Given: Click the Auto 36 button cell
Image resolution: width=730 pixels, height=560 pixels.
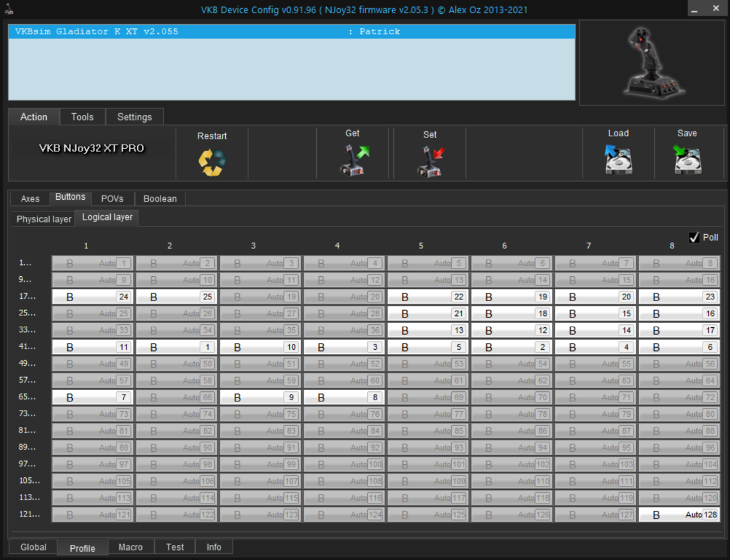Looking at the screenshot, I should point(344,330).
